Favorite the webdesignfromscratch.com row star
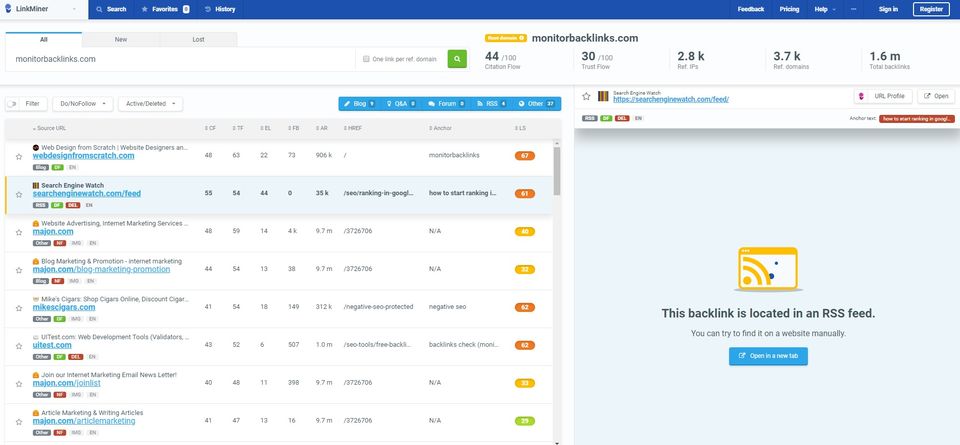Image resolution: width=960 pixels, height=445 pixels. click(19, 157)
